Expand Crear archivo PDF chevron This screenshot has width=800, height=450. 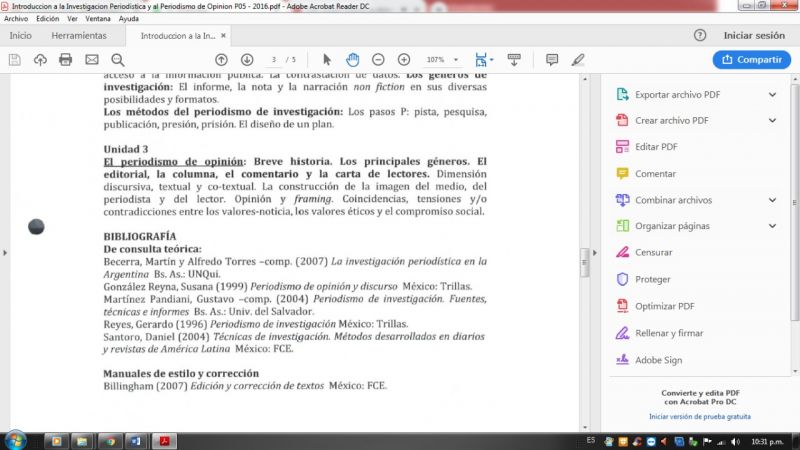tap(772, 120)
